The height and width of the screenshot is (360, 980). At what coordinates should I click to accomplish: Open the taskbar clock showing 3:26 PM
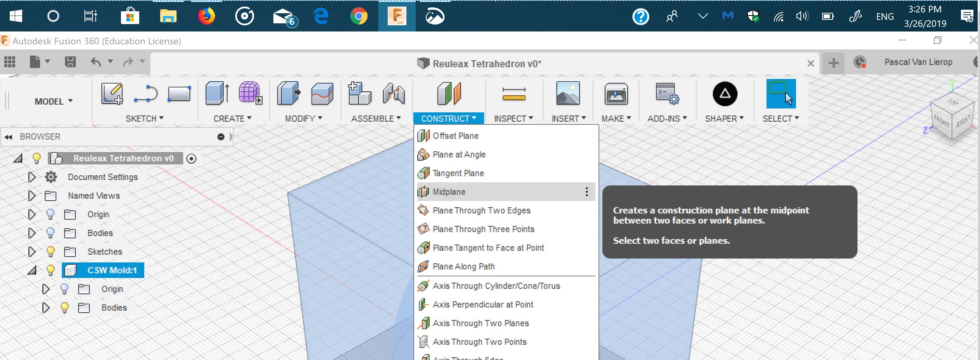925,16
